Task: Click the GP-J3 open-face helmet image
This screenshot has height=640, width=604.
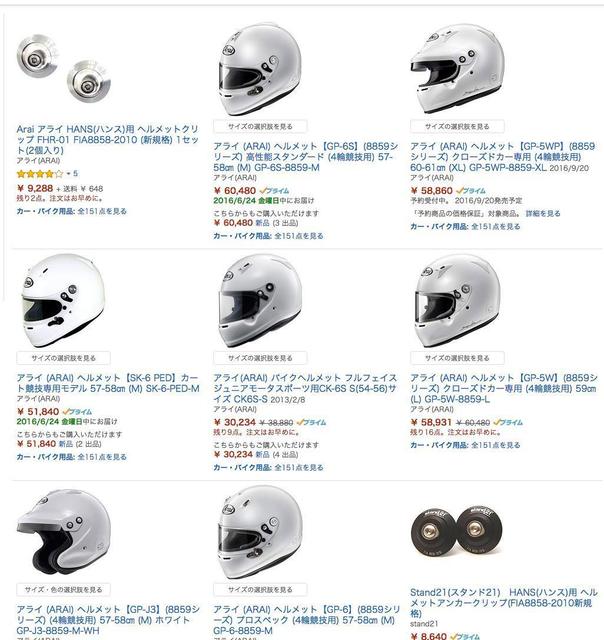Action: coord(64,531)
